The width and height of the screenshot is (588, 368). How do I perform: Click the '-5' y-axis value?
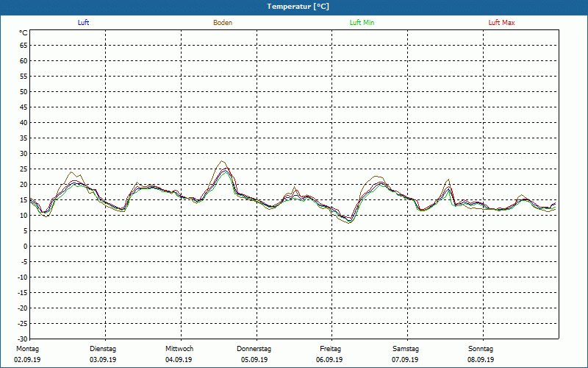(24, 262)
